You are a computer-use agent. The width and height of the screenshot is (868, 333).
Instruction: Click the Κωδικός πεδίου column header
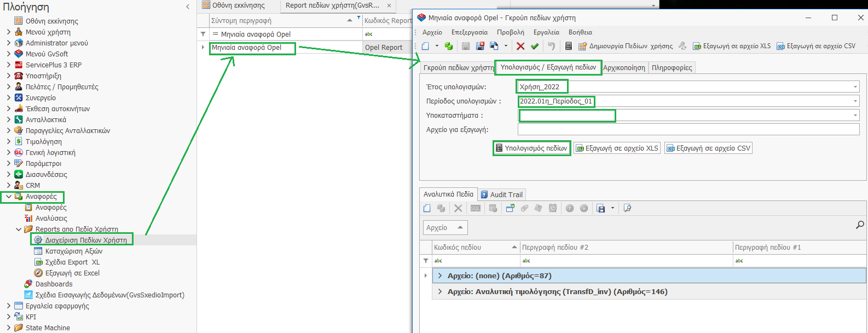tap(475, 248)
